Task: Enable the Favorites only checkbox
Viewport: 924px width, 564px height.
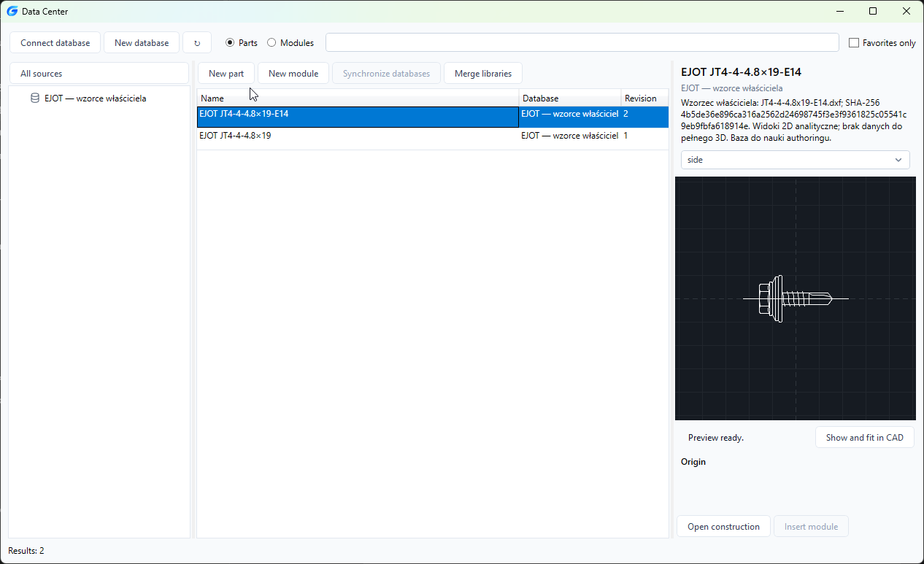Action: [854, 43]
